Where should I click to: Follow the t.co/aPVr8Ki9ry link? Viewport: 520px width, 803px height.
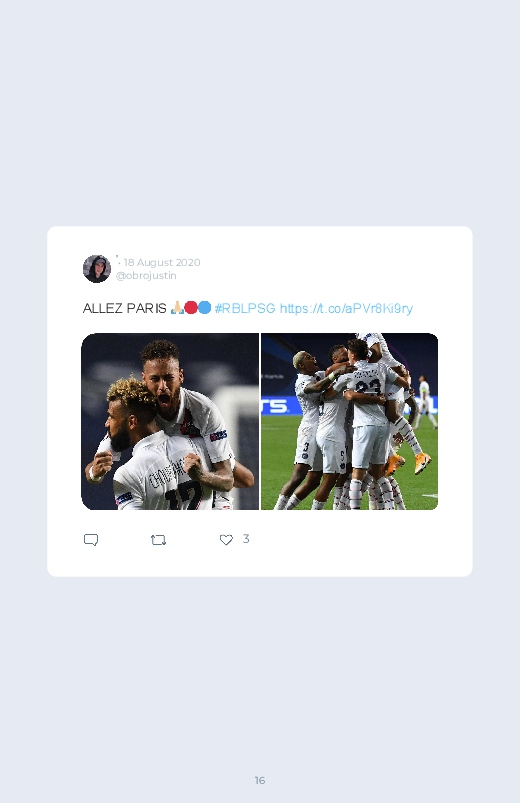346,308
